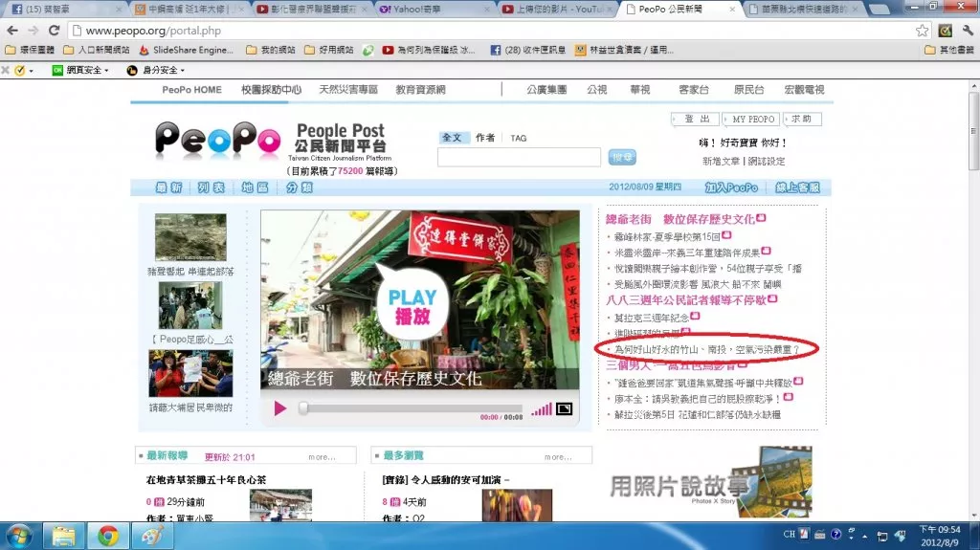Open the Paint taskbar icon
This screenshot has width=980, height=550.
pyautogui.click(x=152, y=537)
